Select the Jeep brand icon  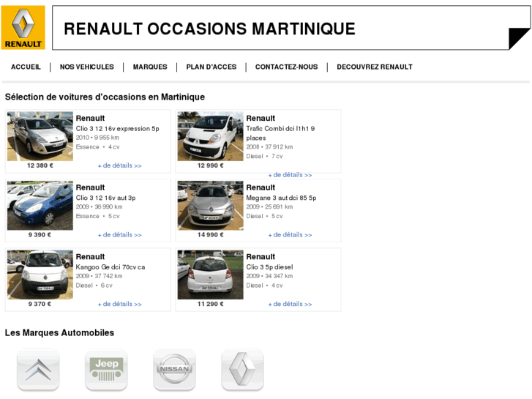106,370
